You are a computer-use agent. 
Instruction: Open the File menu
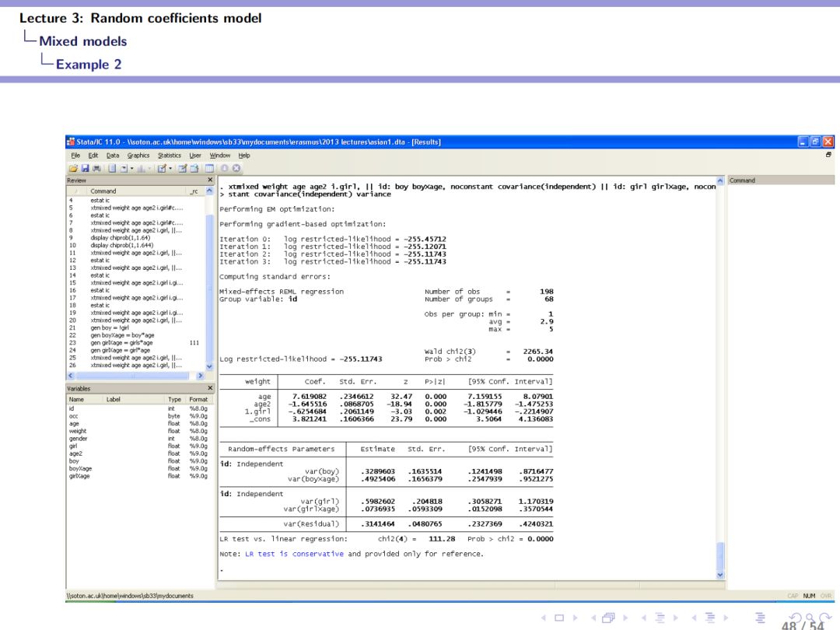pos(75,156)
